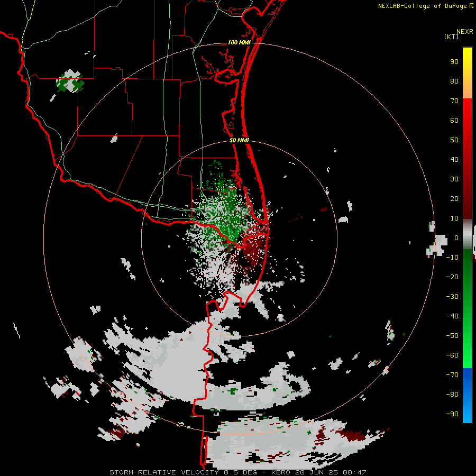Click the -10 value on the velocity scale
Image resolution: width=476 pixels, height=476 pixels.
tap(452, 258)
